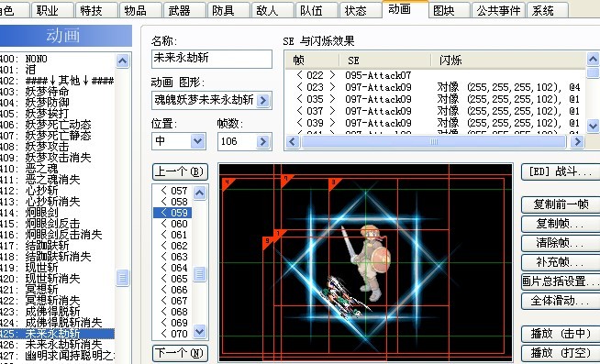Play animation with 播放 (击中)
The image size is (600, 364).
(561, 334)
